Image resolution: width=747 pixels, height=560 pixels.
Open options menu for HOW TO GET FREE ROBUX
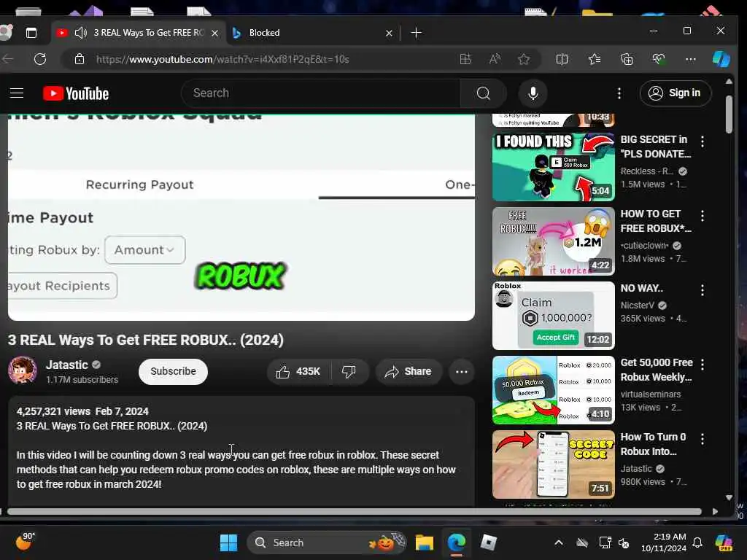click(703, 216)
